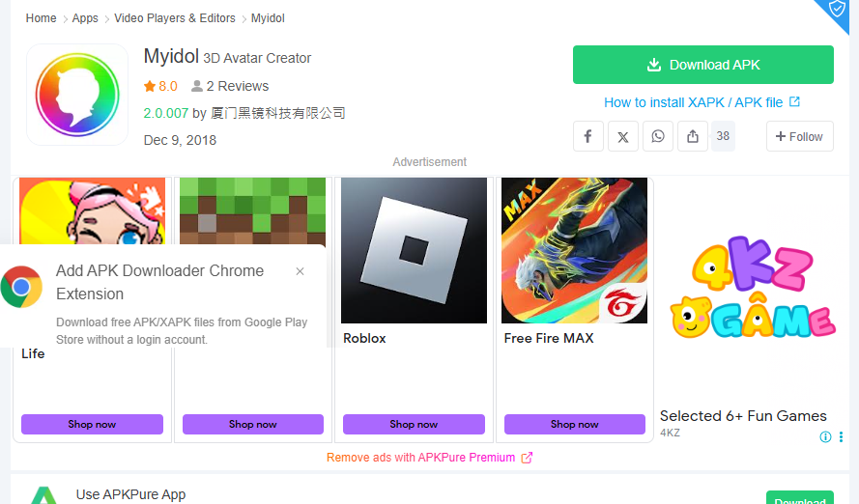
Task: Click Selected 6+ Fun Games ad title
Action: [743, 416]
